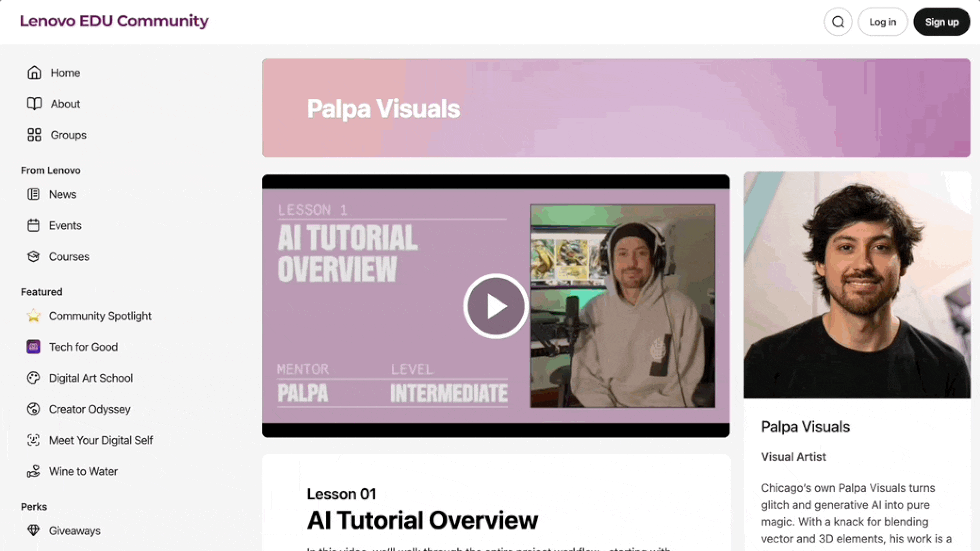The image size is (980, 551).
Task: Click the instructor webcam thumbnail in video
Action: 623,306
